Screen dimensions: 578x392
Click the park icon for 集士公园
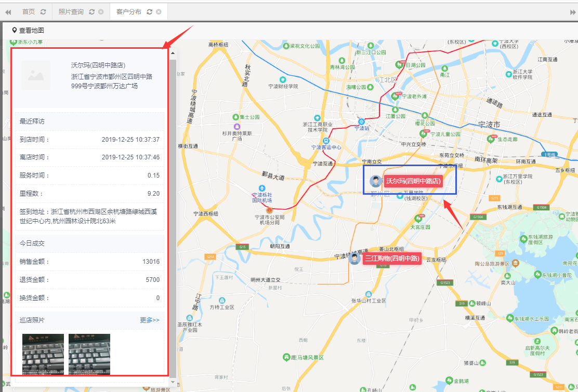235,117
